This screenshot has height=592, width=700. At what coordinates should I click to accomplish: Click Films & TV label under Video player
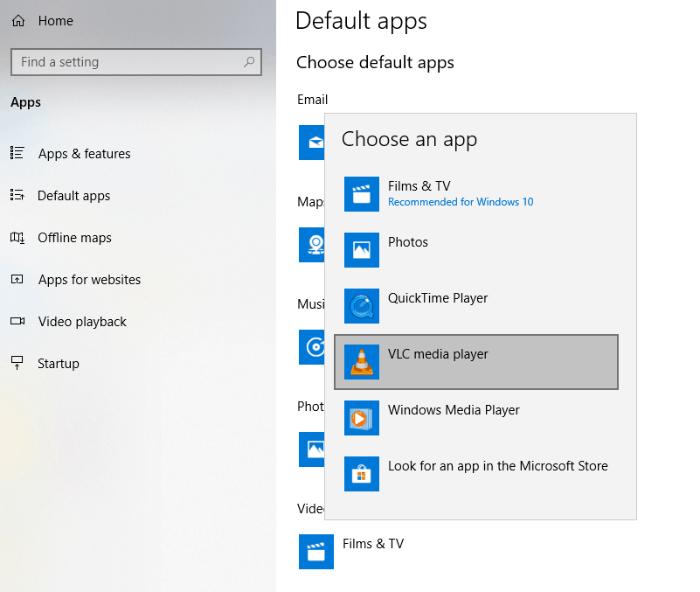coord(373,543)
